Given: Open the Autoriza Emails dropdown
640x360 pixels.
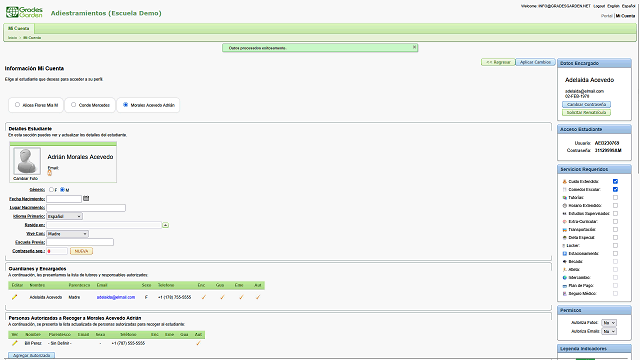Looking at the screenshot, I should tap(609, 331).
